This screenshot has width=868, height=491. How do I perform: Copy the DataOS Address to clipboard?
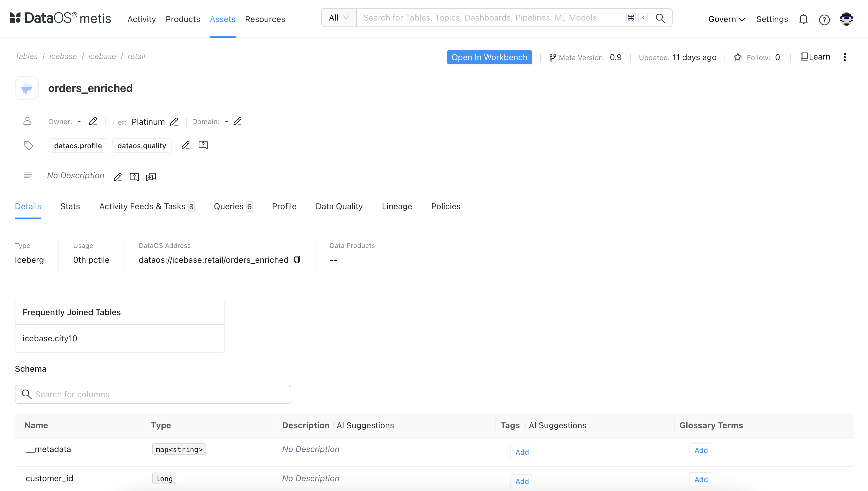coord(297,260)
